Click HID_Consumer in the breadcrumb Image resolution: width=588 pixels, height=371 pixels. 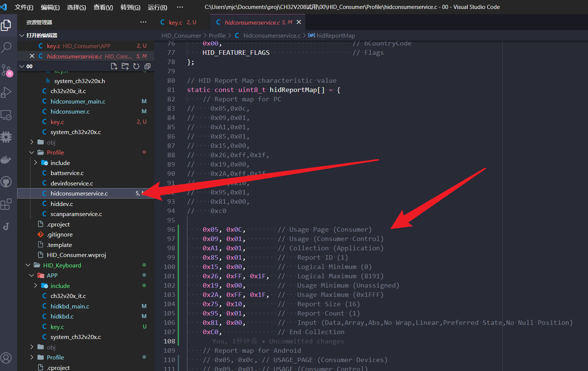(x=181, y=35)
